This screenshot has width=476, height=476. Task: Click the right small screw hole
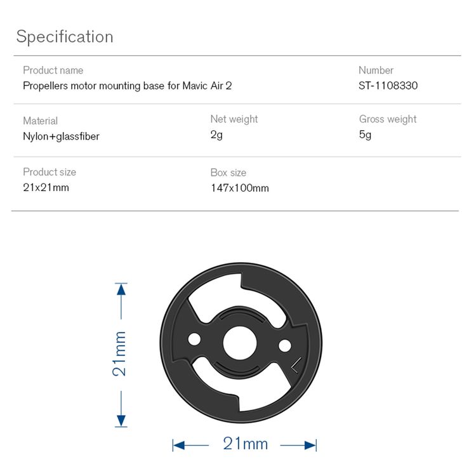coord(285,346)
